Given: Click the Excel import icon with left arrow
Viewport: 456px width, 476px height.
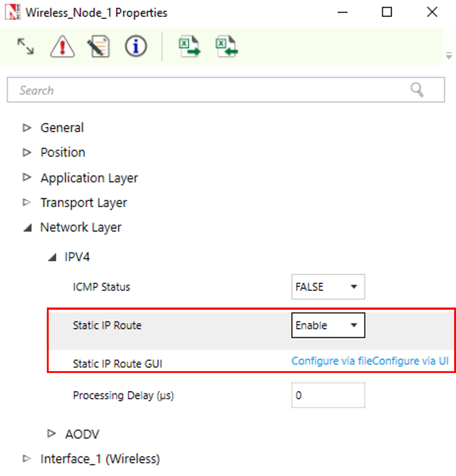Looking at the screenshot, I should 225,47.
